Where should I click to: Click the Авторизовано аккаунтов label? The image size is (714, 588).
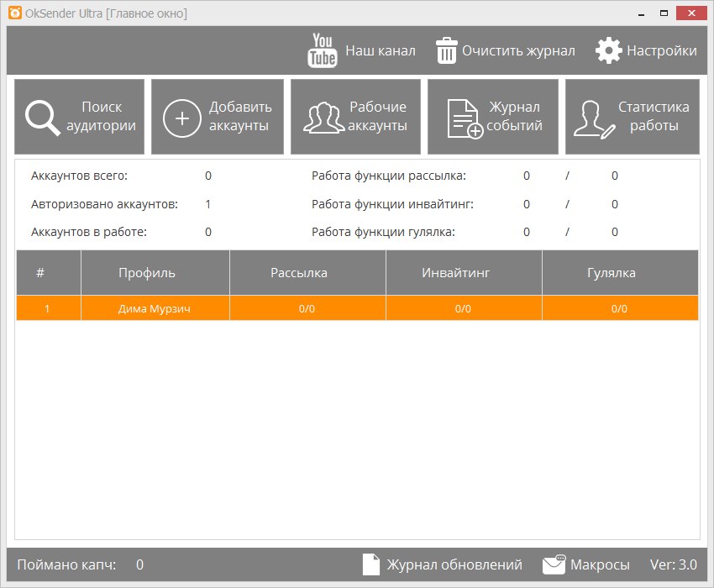104,204
